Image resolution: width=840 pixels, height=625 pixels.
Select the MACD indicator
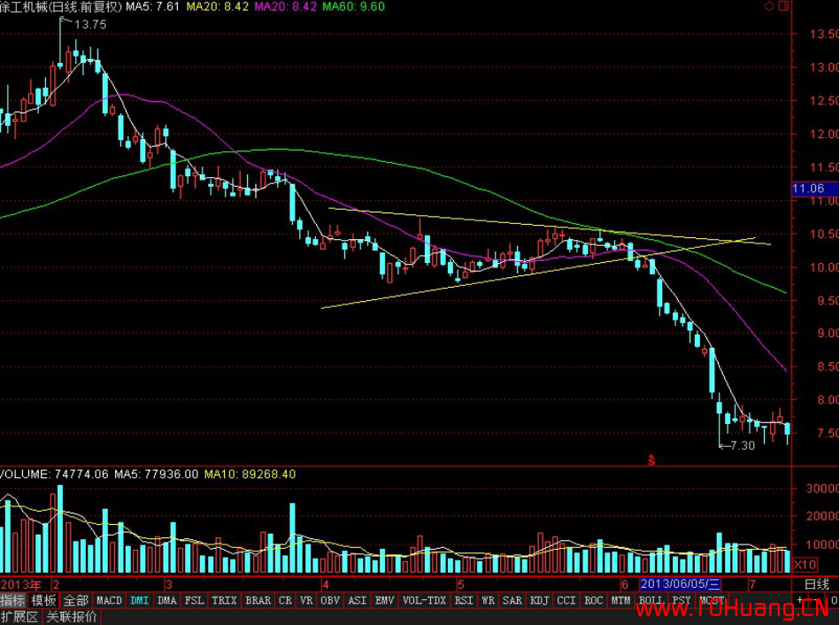[x=109, y=600]
